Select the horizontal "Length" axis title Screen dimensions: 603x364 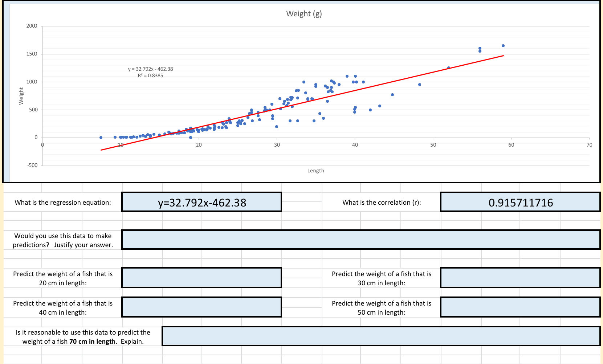pos(315,170)
